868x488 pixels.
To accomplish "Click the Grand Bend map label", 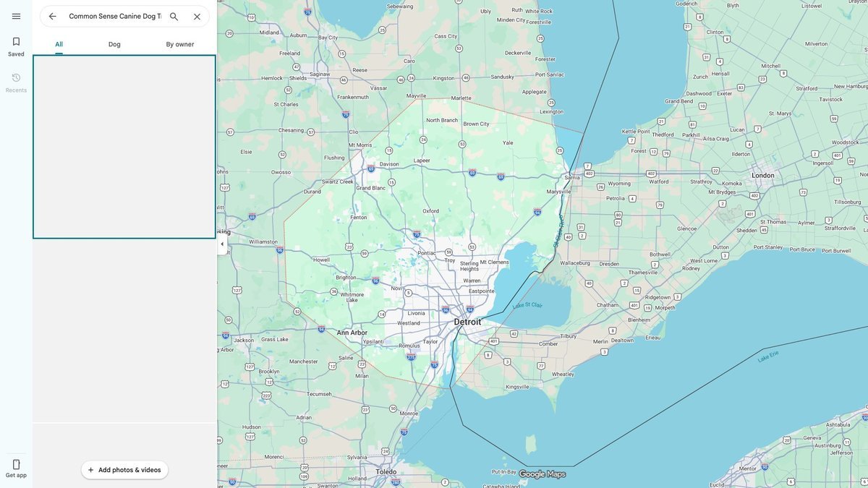I will 679,101.
